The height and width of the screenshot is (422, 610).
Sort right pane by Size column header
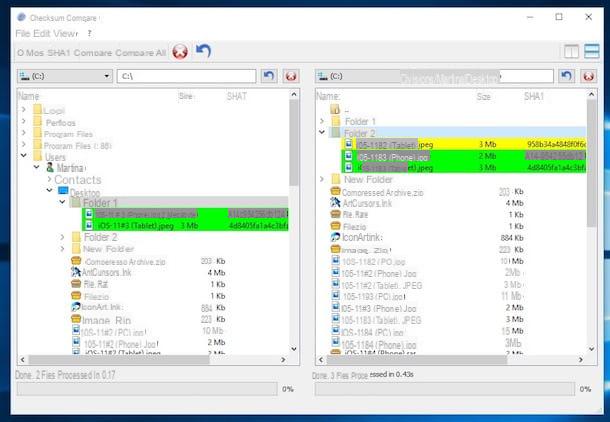click(x=483, y=96)
